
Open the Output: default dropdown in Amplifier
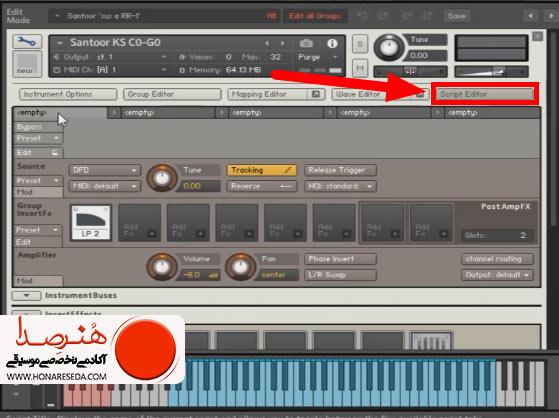(497, 275)
